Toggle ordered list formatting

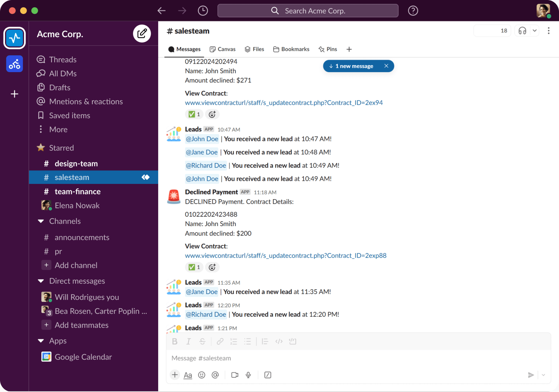[x=234, y=341]
